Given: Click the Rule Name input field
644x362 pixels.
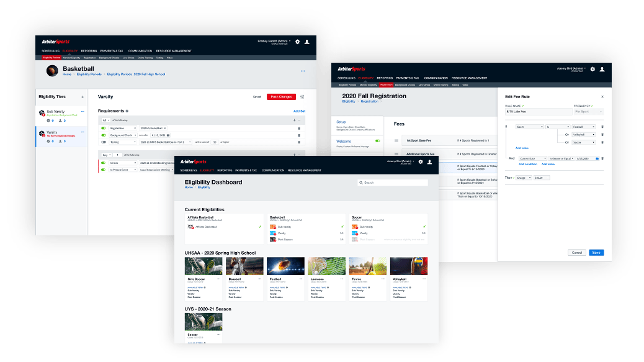Looking at the screenshot, I should [539, 112].
